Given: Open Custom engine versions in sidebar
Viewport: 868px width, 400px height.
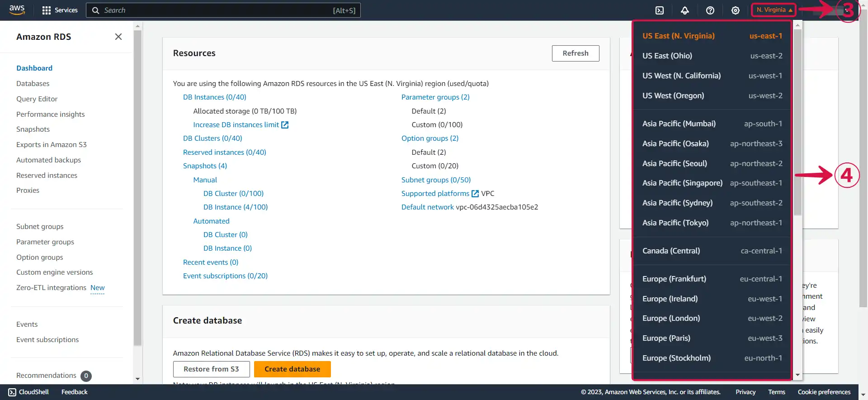Looking at the screenshot, I should tap(55, 272).
